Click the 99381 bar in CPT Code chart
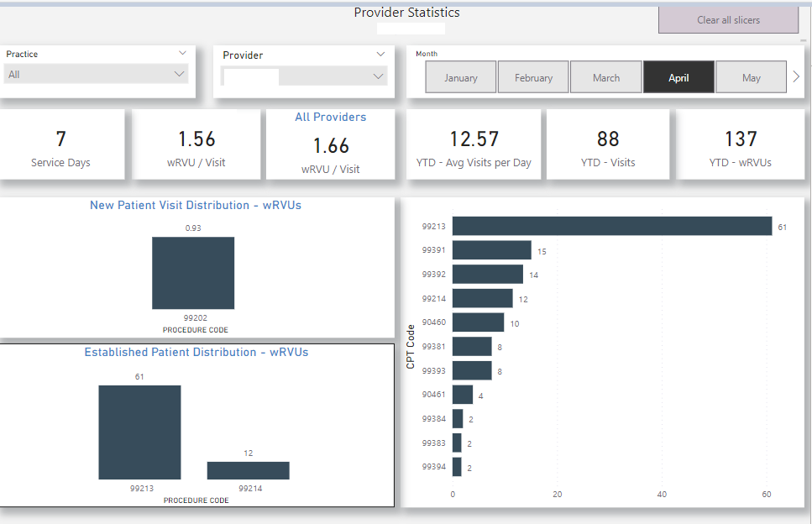812x524 pixels. pos(472,347)
